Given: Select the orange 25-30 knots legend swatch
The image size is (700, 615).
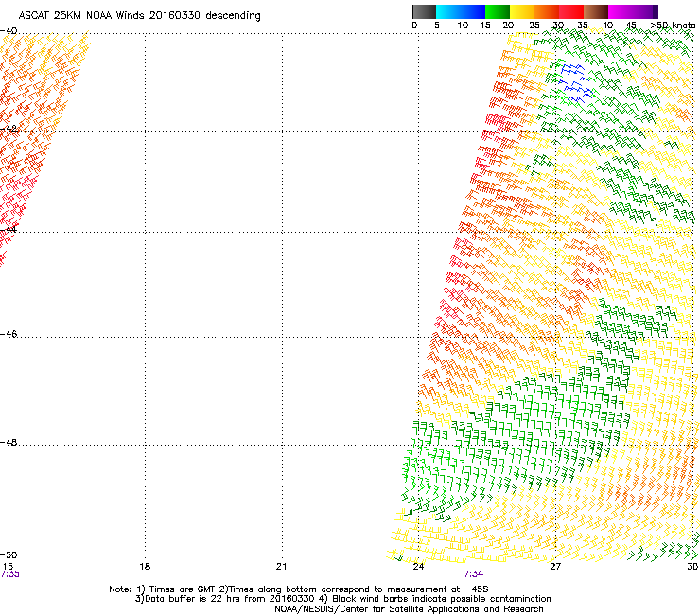Looking at the screenshot, I should (x=547, y=11).
